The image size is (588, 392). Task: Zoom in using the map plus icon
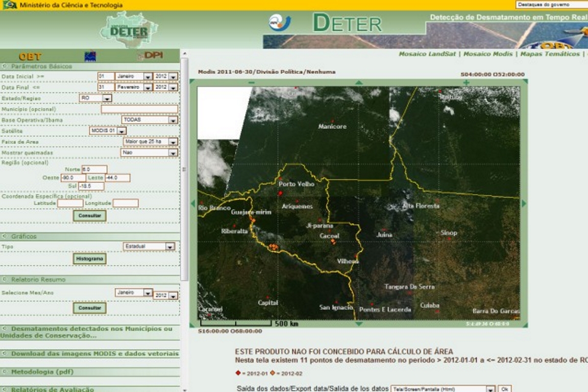tap(466, 83)
